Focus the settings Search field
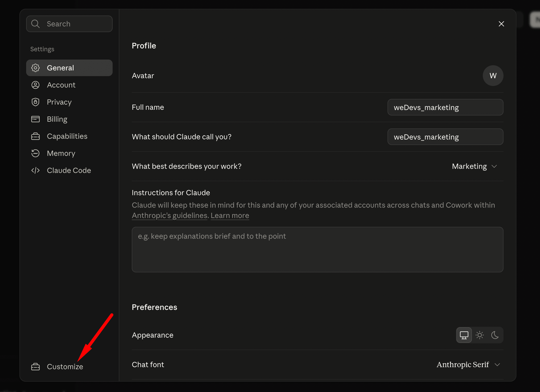This screenshot has height=392, width=540. 69,24
